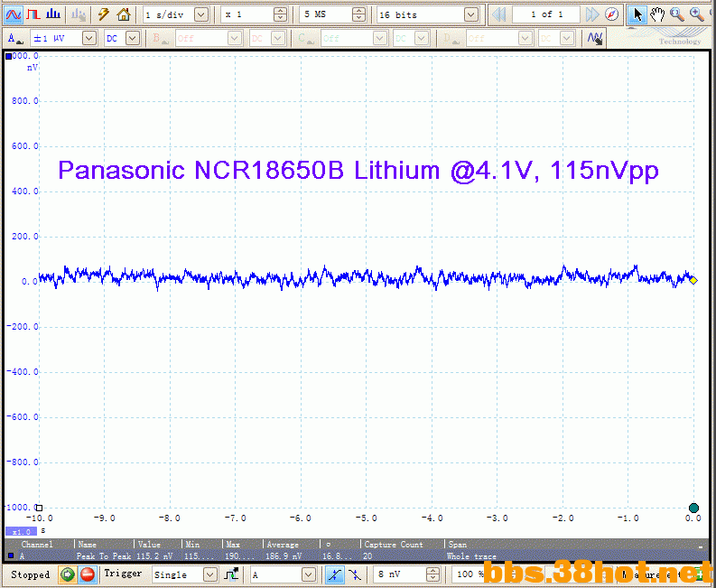Open Channel A options button
The height and width of the screenshot is (588, 716).
pyautogui.click(x=15, y=38)
